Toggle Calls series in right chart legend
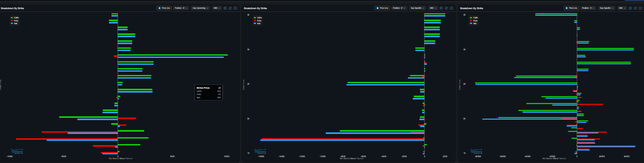Viewport: 644px width, 163px height. point(474,18)
